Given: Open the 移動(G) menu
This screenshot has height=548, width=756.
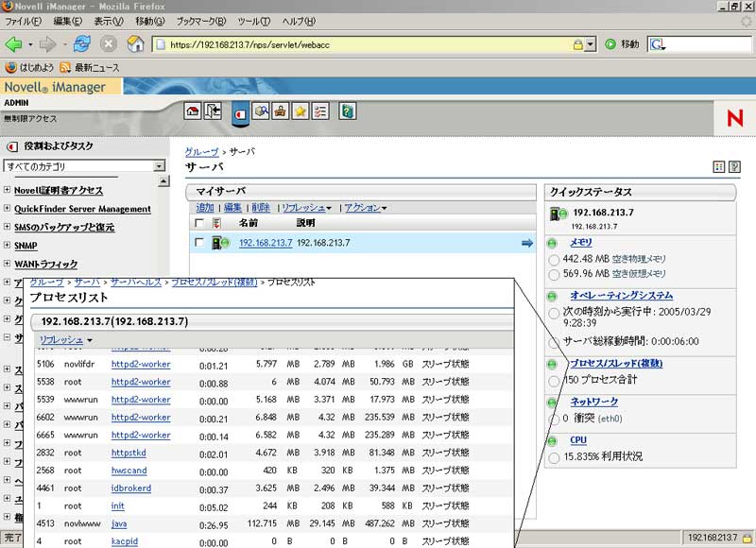Looking at the screenshot, I should (x=150, y=21).
